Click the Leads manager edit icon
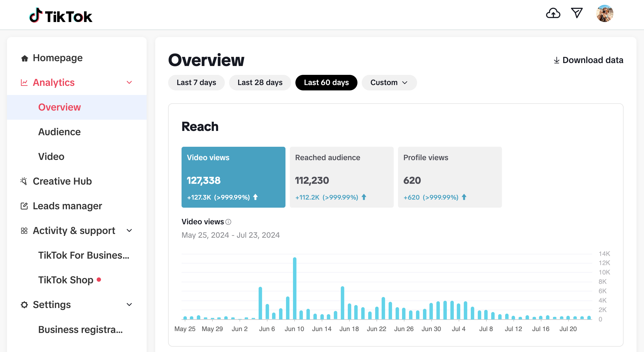Viewport: 644px width, 352px height. pyautogui.click(x=24, y=206)
